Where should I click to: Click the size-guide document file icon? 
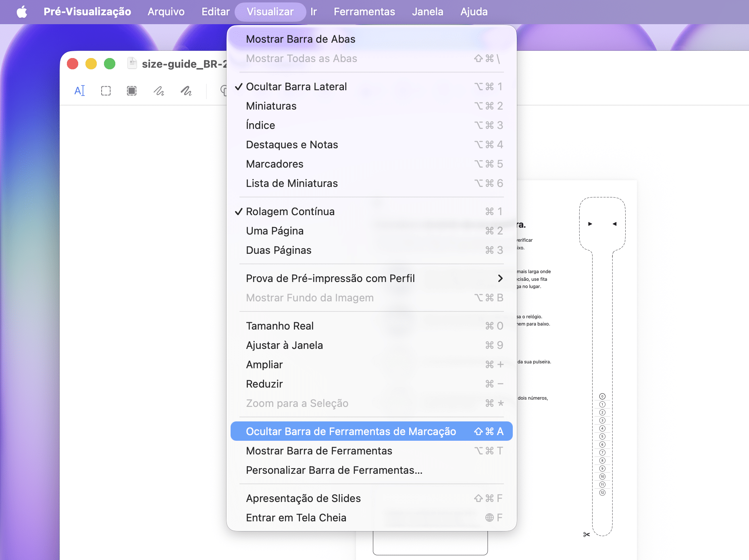click(132, 64)
